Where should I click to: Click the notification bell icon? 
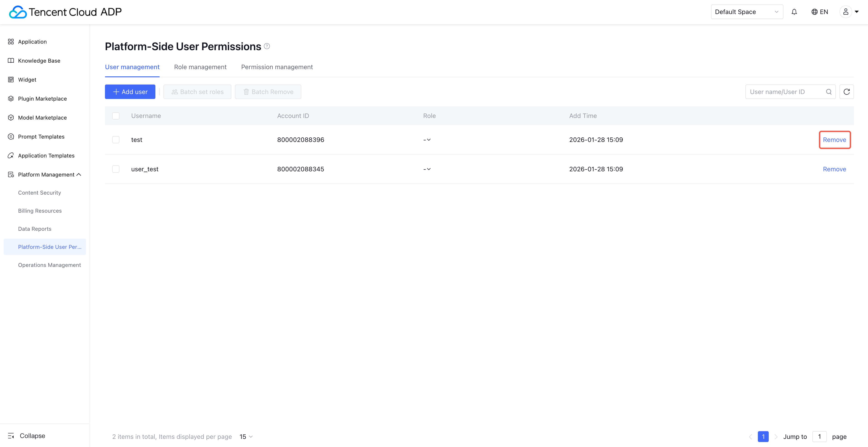(x=794, y=12)
